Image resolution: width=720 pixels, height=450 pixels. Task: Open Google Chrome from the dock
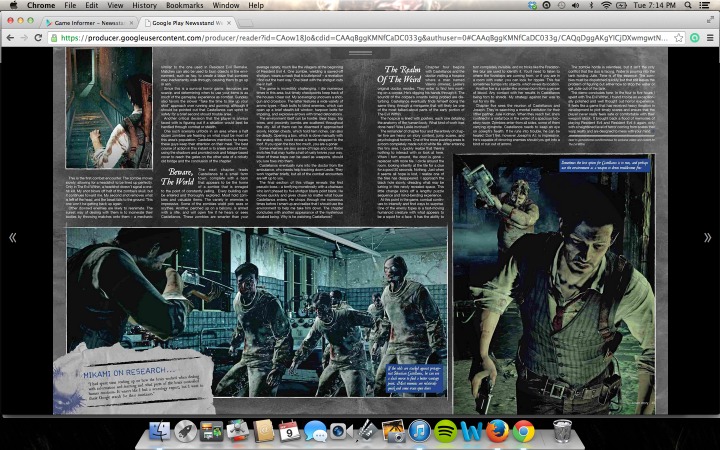pyautogui.click(x=523, y=432)
